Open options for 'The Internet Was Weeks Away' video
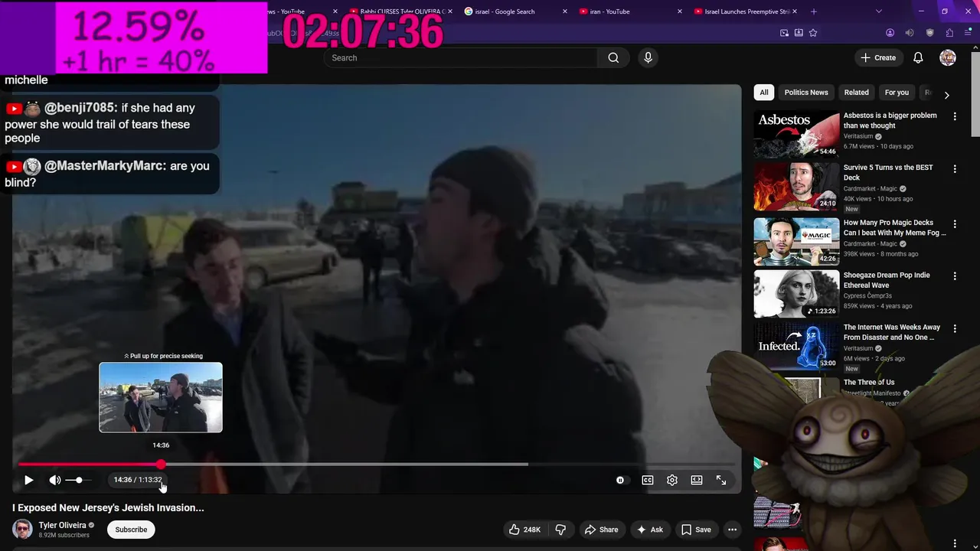 (x=955, y=328)
